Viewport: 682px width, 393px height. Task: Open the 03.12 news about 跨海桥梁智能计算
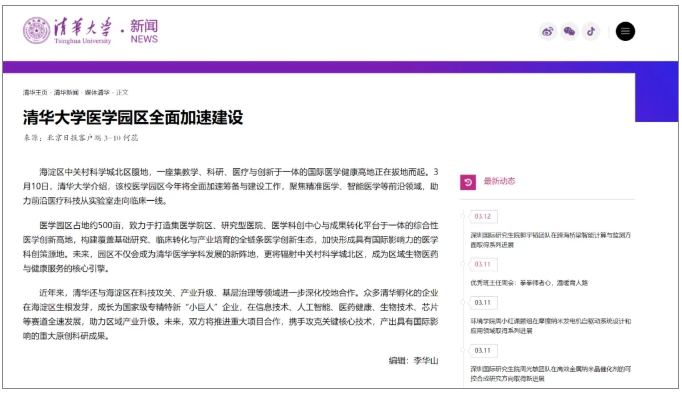click(x=550, y=240)
